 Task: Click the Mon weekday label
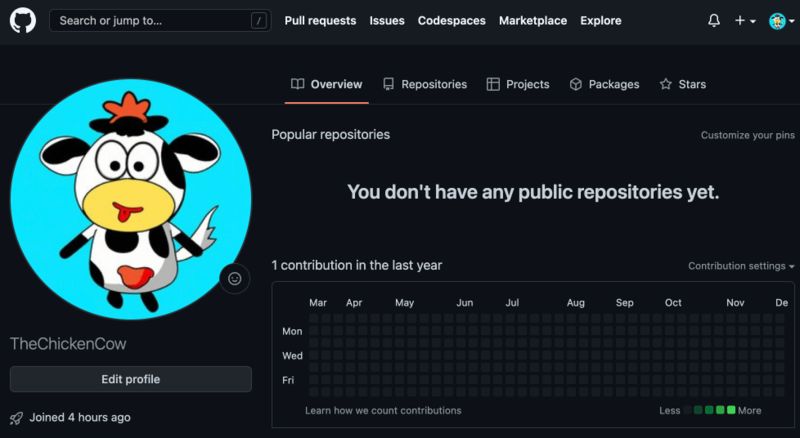click(292, 331)
